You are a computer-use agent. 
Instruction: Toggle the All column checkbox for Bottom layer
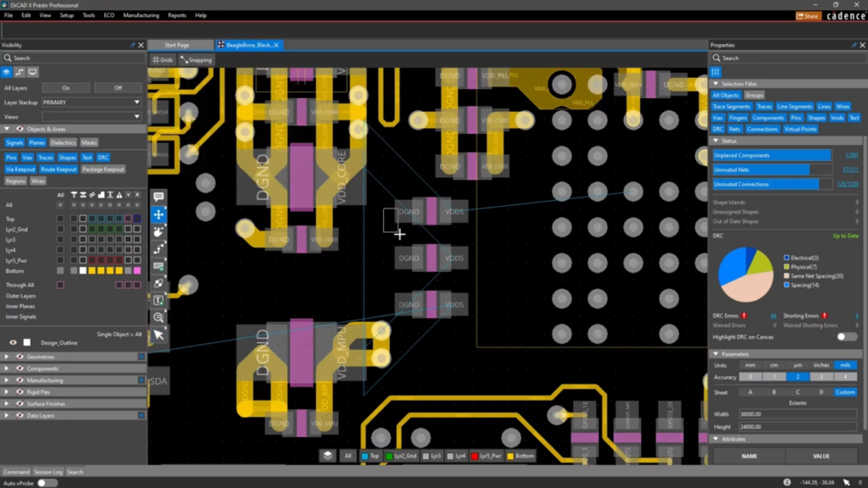[x=60, y=270]
